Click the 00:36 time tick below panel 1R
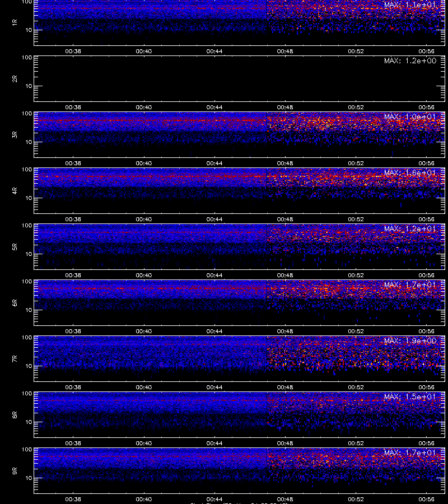This screenshot has height=504, width=448. 73,51
